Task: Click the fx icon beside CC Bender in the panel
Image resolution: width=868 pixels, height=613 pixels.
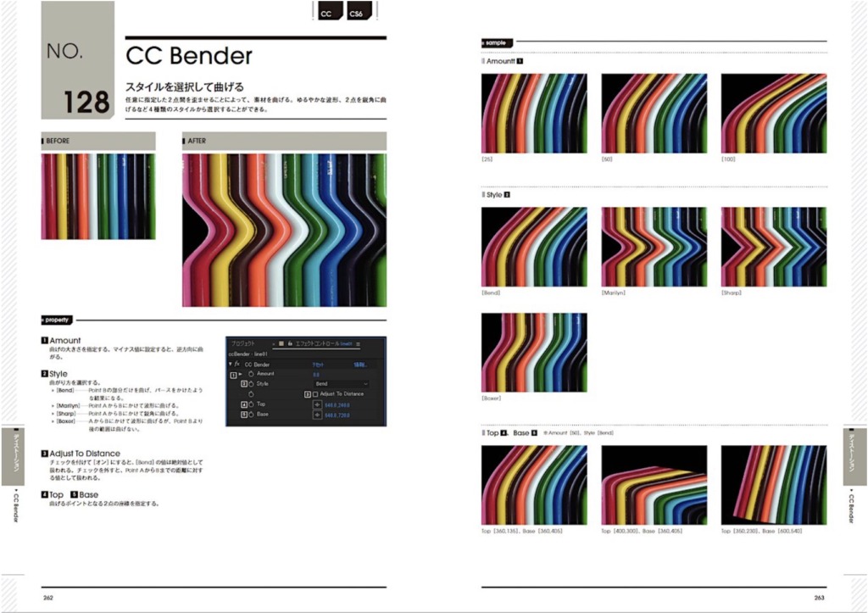Action: (x=237, y=365)
